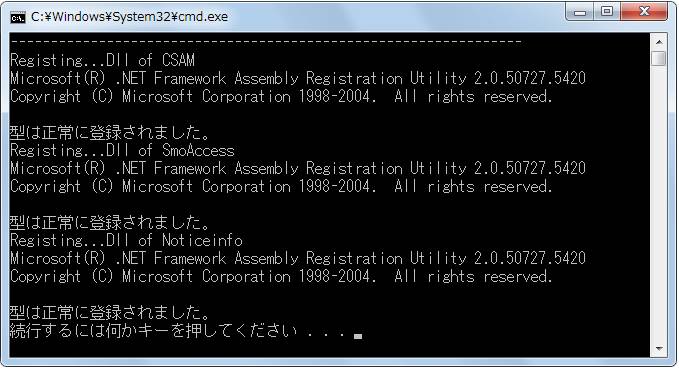
Task: Click version 2.0.50727.5420 in the CSAM section
Action: (530, 78)
